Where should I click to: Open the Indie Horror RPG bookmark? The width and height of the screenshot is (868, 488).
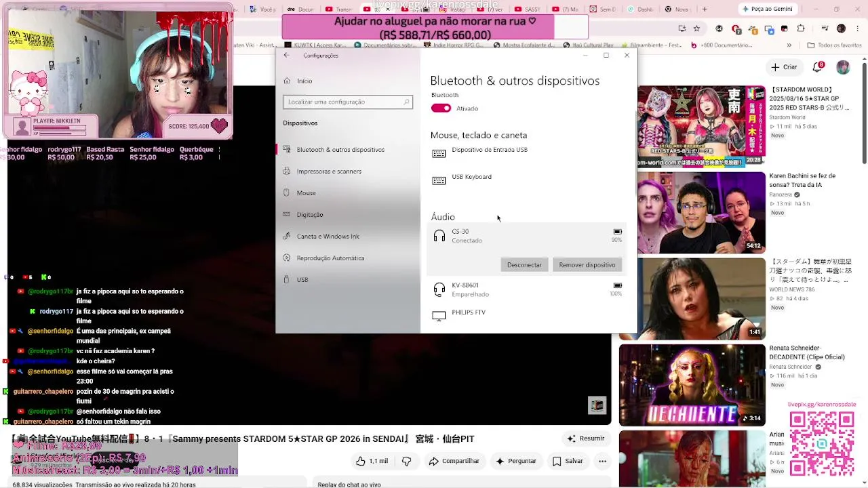click(455, 45)
